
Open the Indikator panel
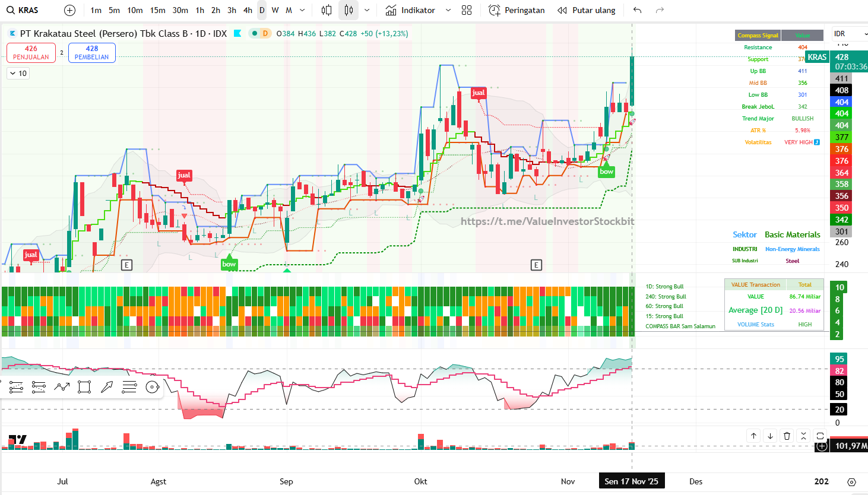click(410, 10)
